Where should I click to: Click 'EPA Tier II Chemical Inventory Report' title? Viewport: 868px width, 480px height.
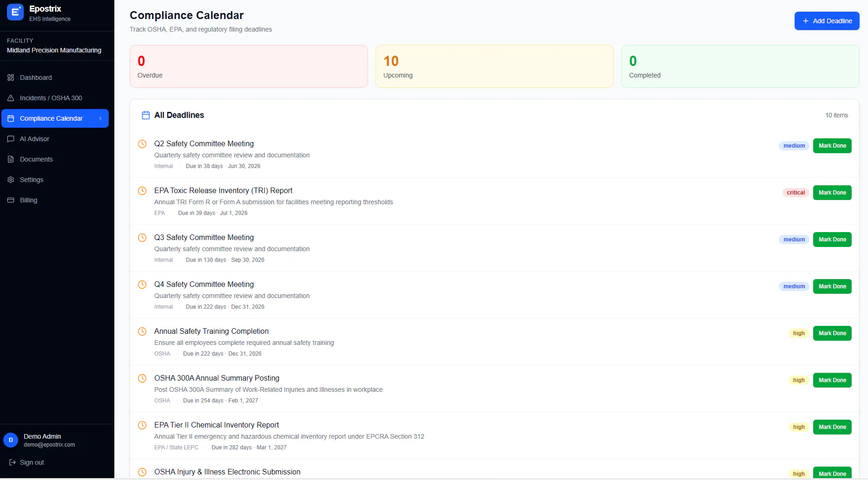pos(217,425)
